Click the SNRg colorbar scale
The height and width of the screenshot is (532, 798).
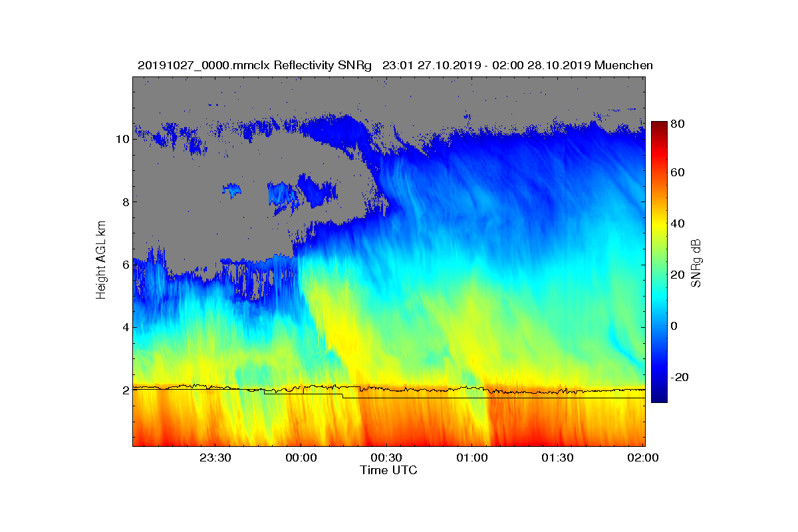coord(659,261)
